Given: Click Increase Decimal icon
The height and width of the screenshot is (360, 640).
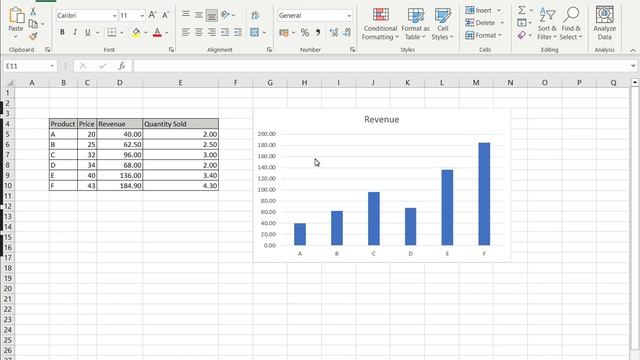Looking at the screenshot, I should point(333,33).
